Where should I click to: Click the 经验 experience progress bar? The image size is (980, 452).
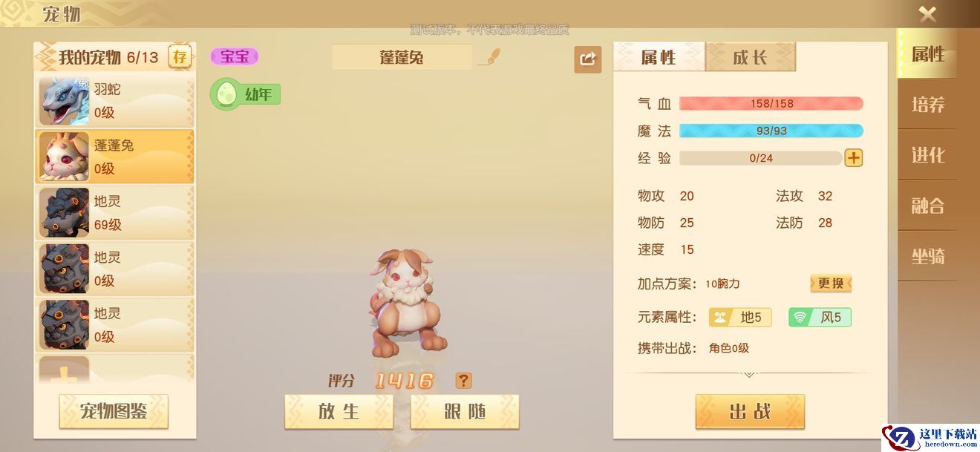pyautogui.click(x=760, y=158)
